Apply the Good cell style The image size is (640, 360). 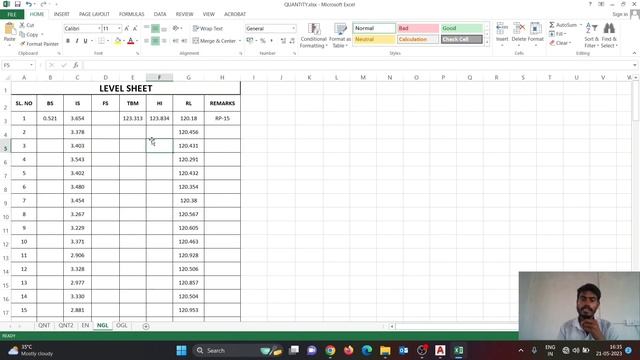[x=462, y=28]
